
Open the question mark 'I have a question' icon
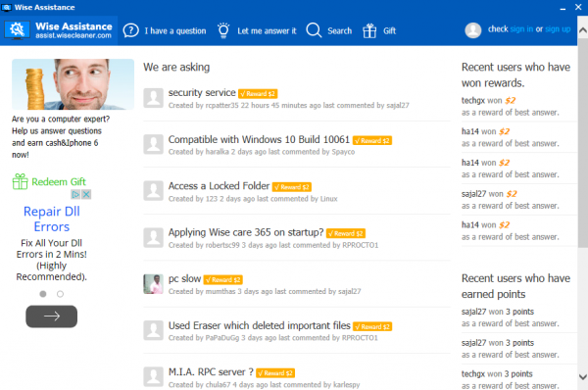click(131, 30)
